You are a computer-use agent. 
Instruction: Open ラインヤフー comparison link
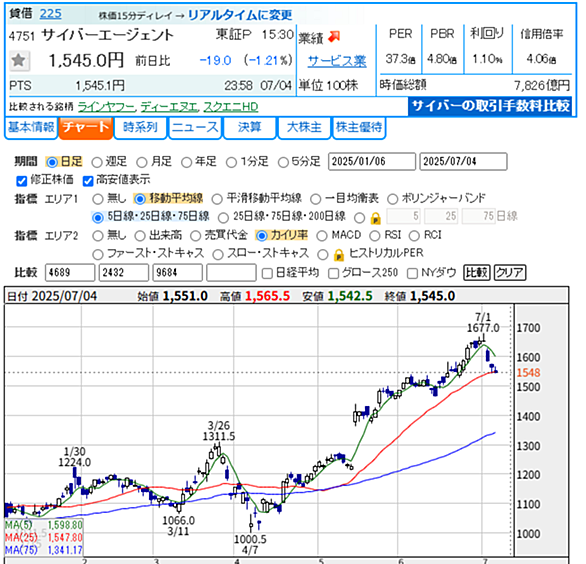107,108
